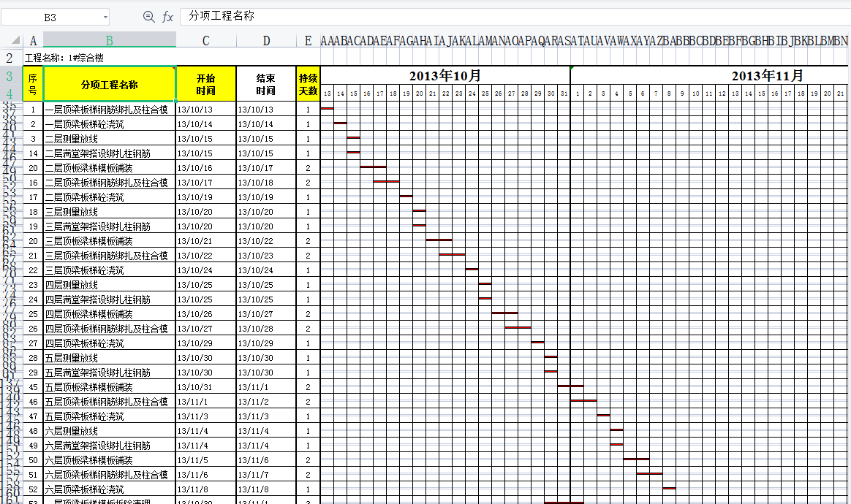This screenshot has height=504, width=851.
Task: Click the 2013年11月 month header
Action: click(x=767, y=75)
